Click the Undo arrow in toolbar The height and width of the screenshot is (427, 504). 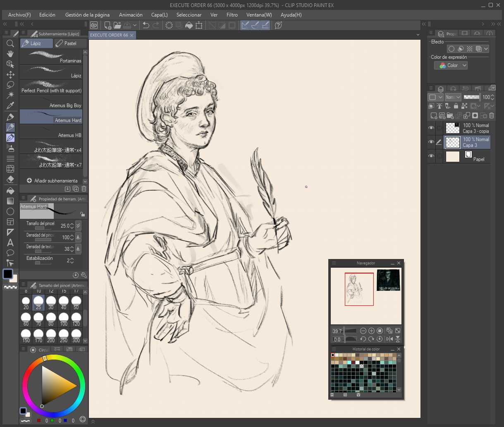146,25
